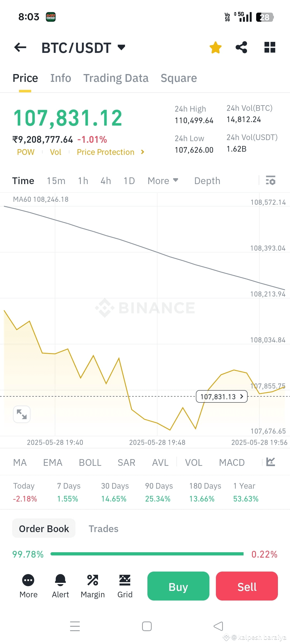Open the four-square grid menu icon
Image resolution: width=290 pixels, height=644 pixels.
click(x=270, y=47)
